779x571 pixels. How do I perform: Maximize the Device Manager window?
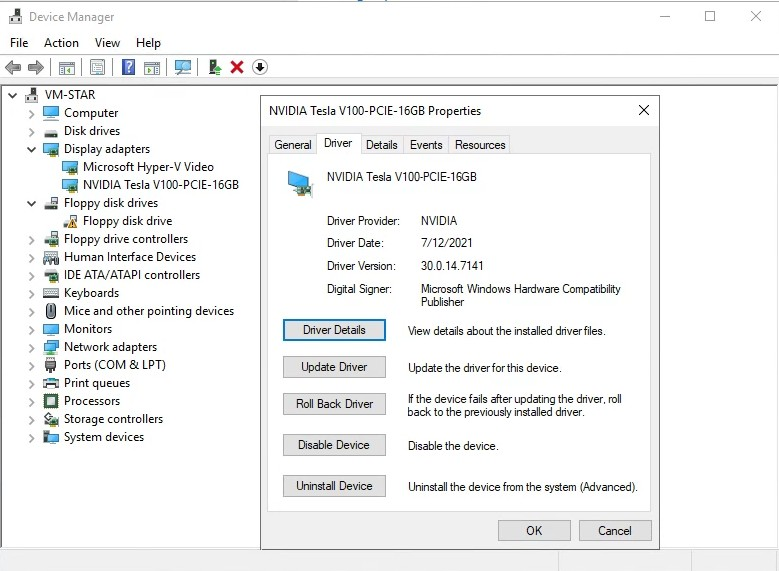pos(710,16)
